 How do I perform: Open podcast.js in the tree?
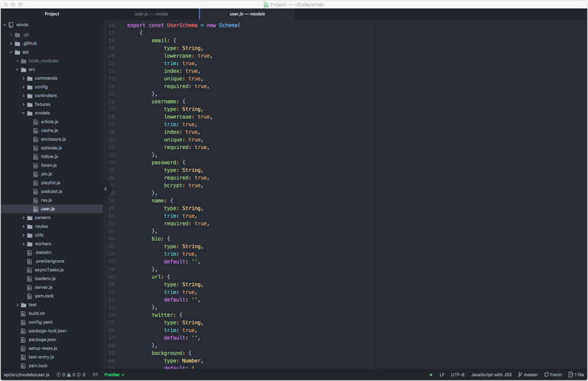[52, 192]
